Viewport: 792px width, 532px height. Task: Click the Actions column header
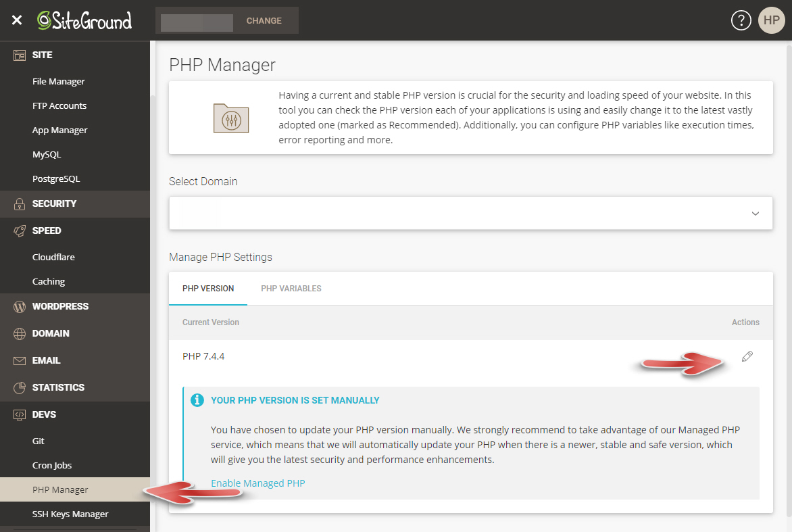pyautogui.click(x=745, y=322)
